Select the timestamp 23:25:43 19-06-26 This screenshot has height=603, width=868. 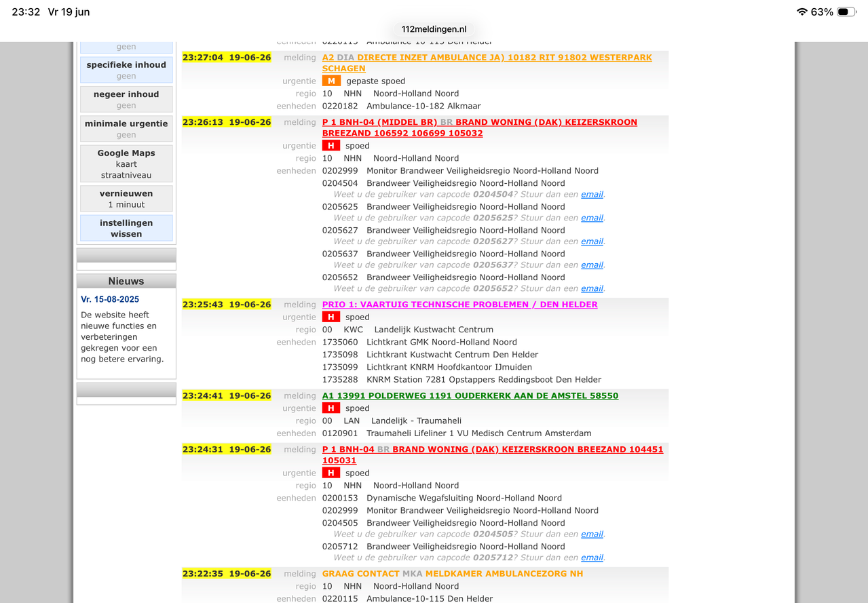click(227, 305)
